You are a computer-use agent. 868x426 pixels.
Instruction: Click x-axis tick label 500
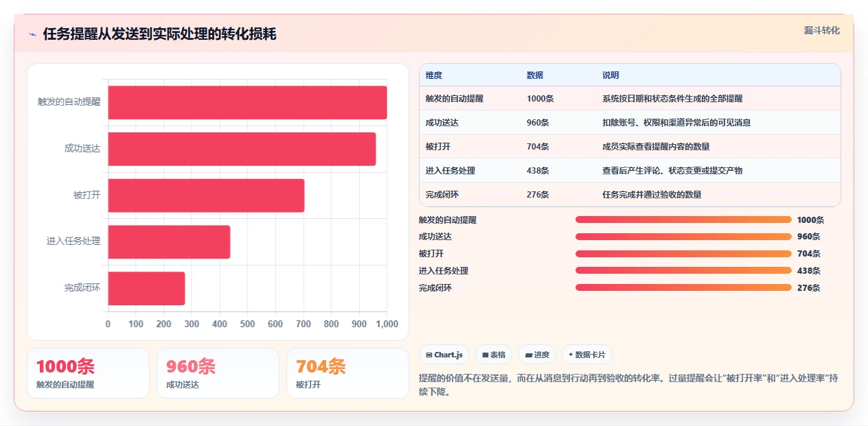[247, 324]
